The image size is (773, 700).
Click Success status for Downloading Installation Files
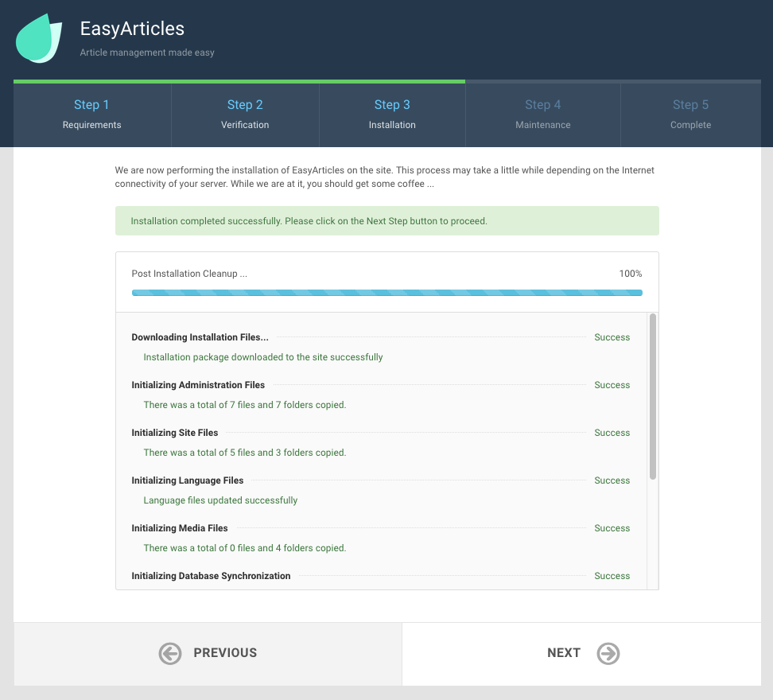point(612,337)
